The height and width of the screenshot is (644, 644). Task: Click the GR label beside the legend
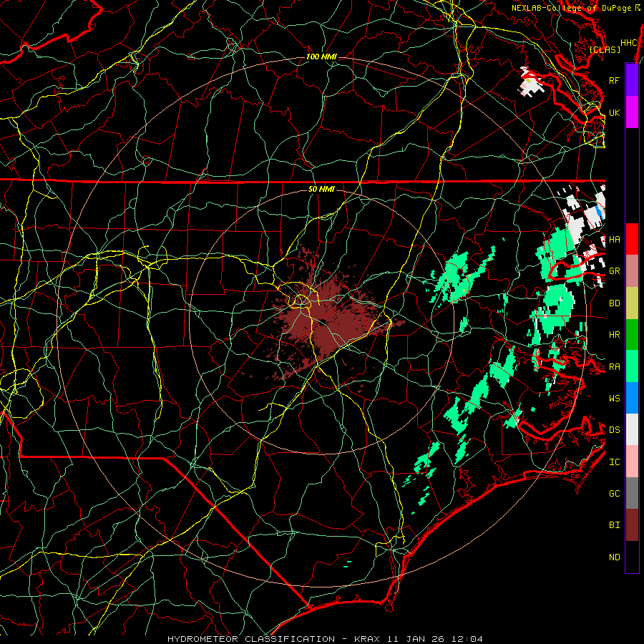point(614,271)
